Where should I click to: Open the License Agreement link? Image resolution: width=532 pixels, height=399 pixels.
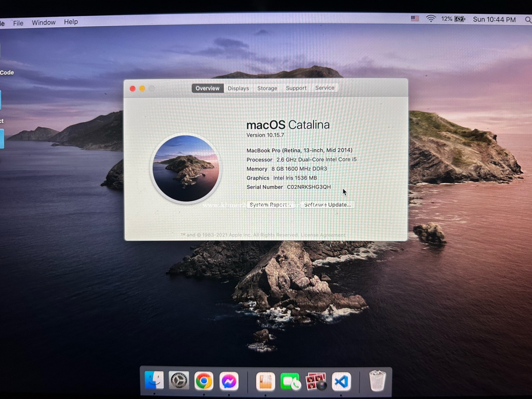[323, 235]
